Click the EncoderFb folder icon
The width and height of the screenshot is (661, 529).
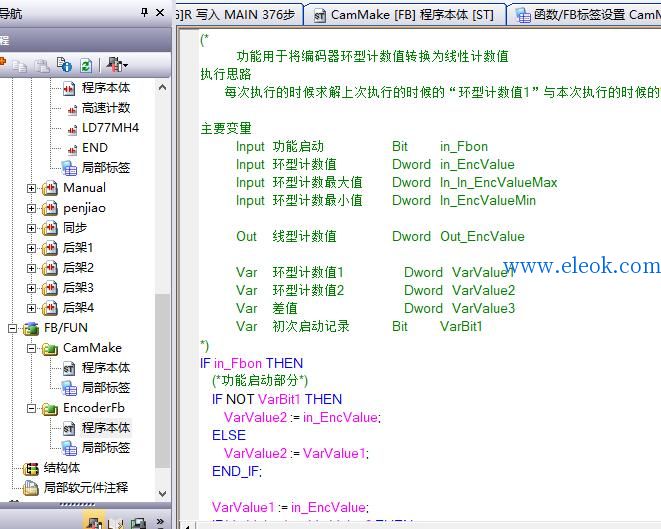click(x=50, y=408)
